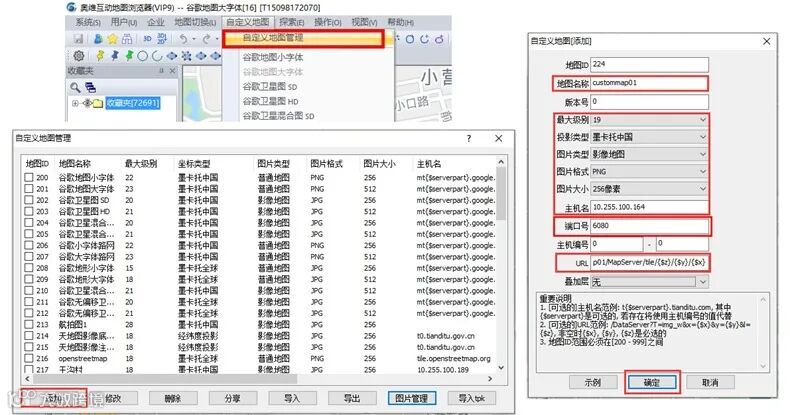Close the favorites side panel

point(172,71)
